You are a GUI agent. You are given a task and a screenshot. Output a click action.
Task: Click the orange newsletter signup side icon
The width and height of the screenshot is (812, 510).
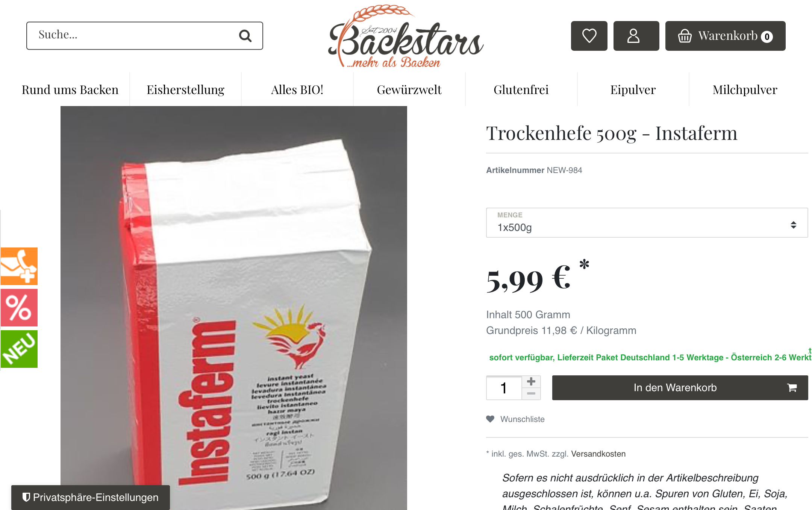19,266
